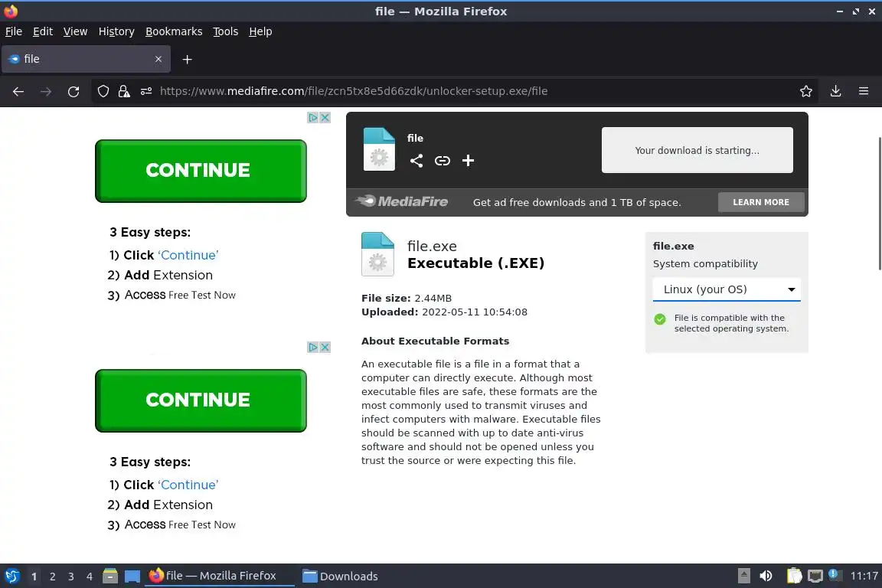Click the share icon under file name
The image size is (882, 588).
pyautogui.click(x=416, y=161)
